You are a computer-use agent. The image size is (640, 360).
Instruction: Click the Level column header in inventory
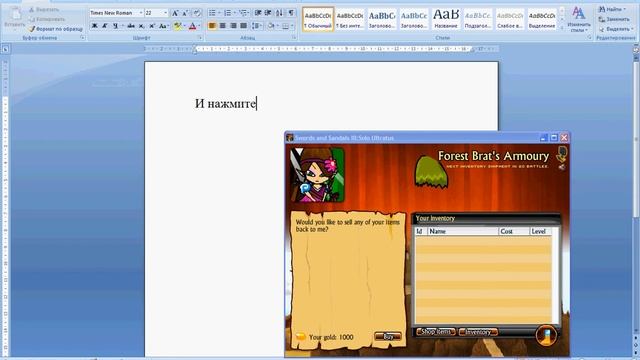pos(540,231)
